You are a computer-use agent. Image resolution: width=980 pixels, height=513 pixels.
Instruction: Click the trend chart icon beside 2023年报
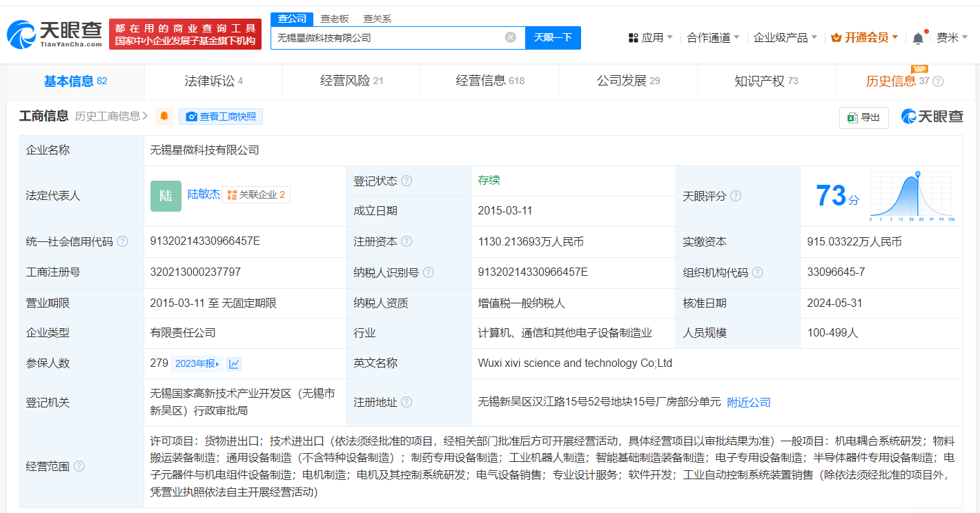pyautogui.click(x=234, y=363)
